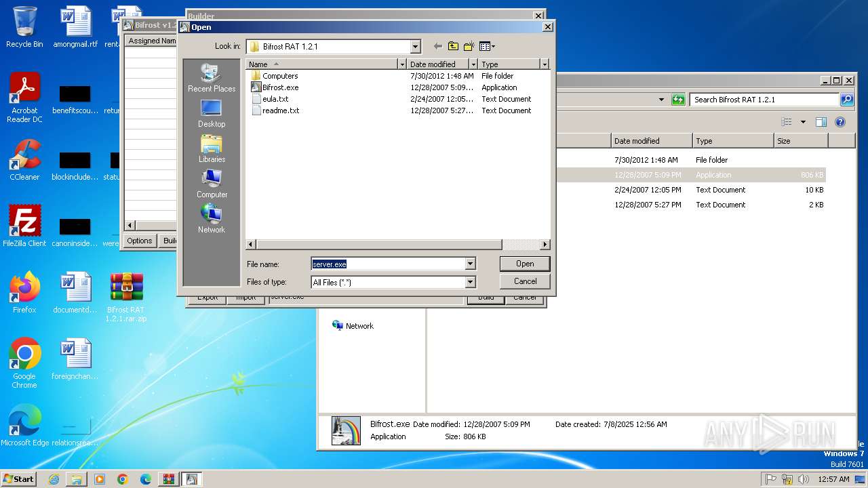Click the volume speaker tray icon

tap(804, 479)
